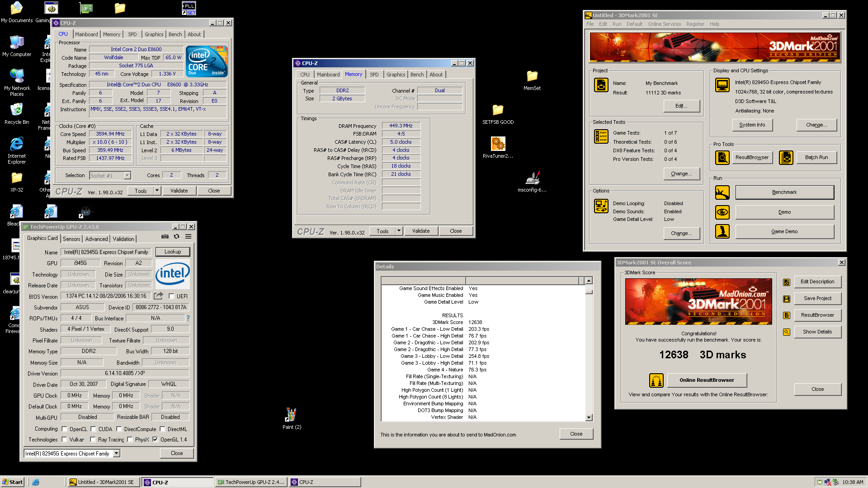Click the Game Demo joystick icon
Screen dimensions: 868x488
pos(722,231)
